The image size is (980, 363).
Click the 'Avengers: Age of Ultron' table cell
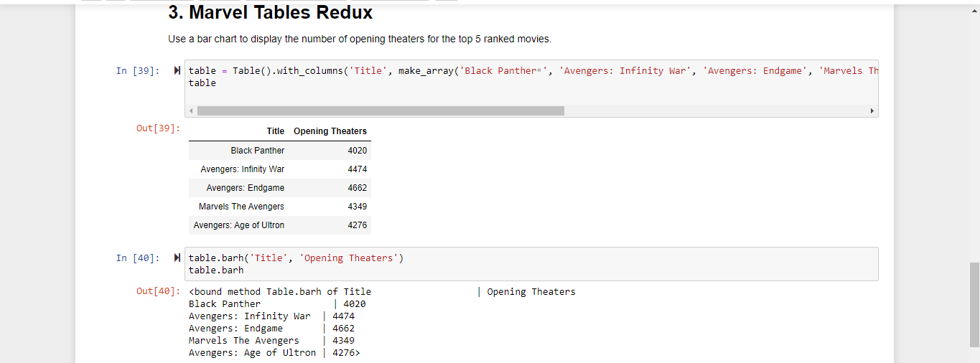click(x=239, y=225)
